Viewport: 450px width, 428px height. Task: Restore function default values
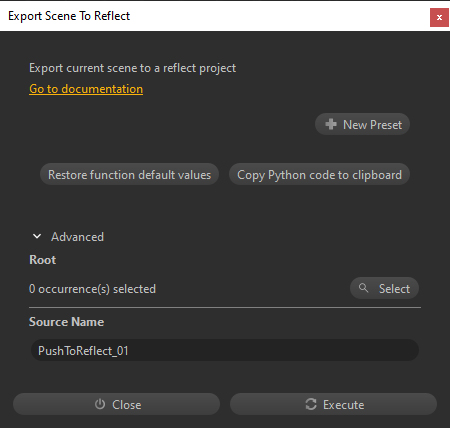129,174
